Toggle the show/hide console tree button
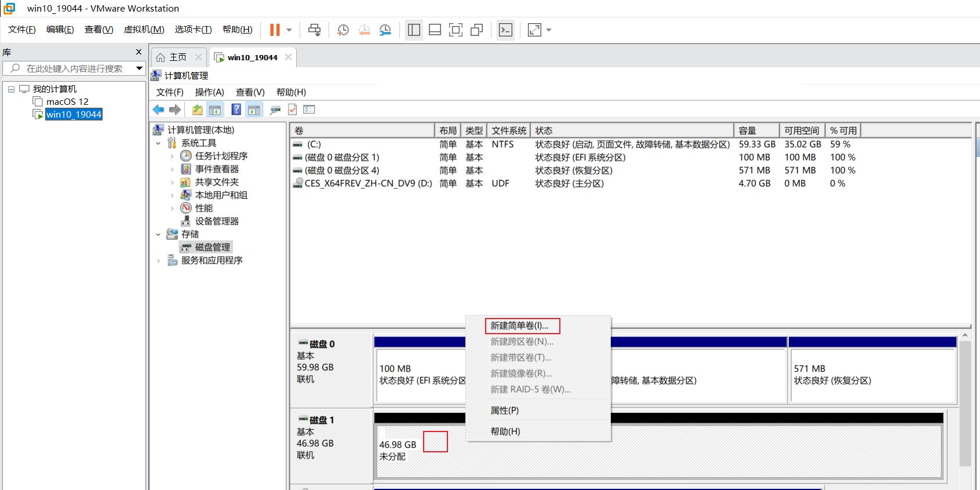The height and width of the screenshot is (490, 980). 215,109
